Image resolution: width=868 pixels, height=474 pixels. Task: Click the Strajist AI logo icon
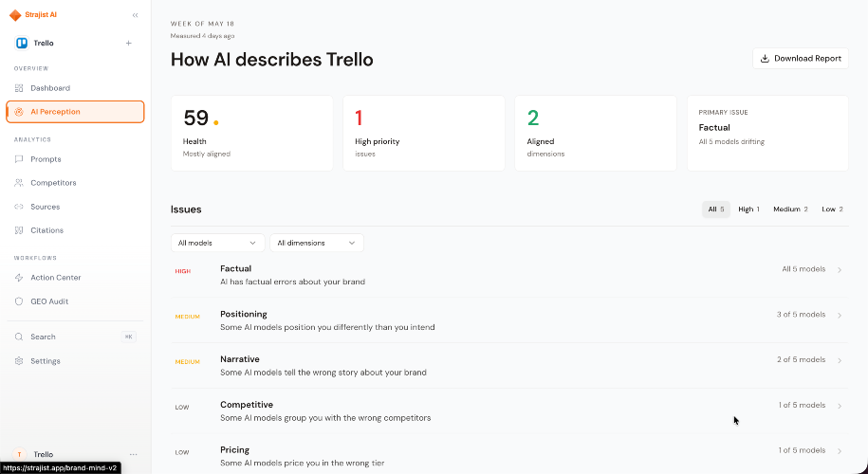15,15
